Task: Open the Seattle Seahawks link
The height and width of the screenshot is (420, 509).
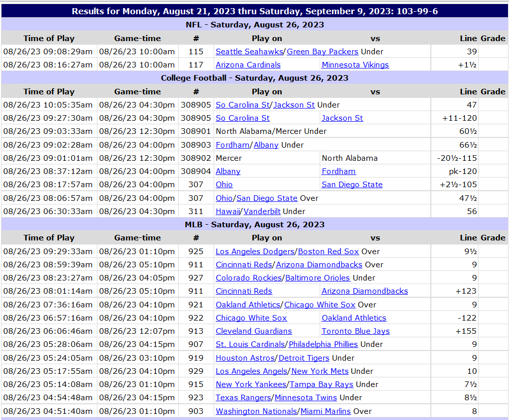Action: (249, 52)
